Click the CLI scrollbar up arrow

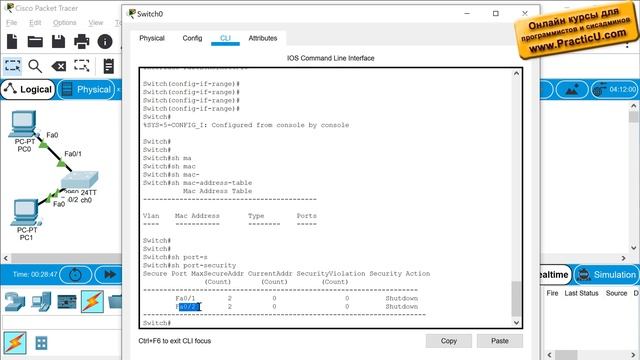516,74
